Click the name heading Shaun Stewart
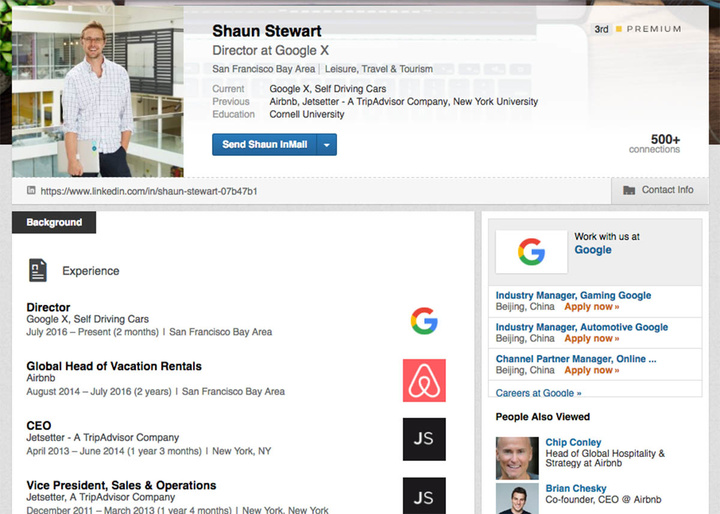The width and height of the screenshot is (720, 514). tap(267, 31)
